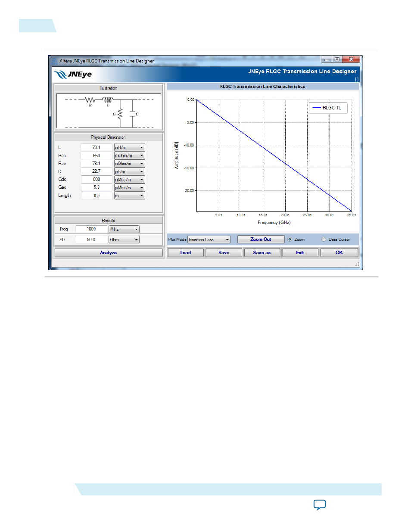Click the JNEye logo in header

click(x=73, y=75)
